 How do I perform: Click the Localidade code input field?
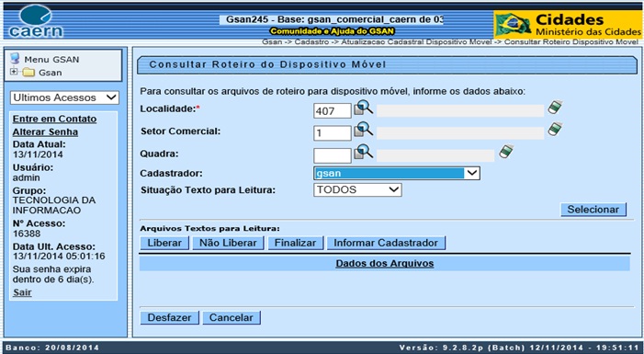pos(333,111)
